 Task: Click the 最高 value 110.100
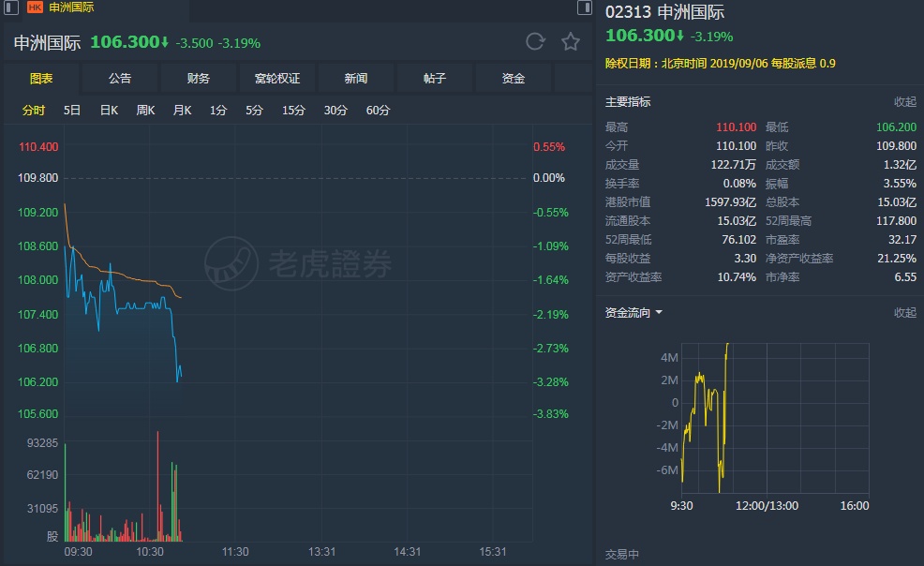(x=736, y=127)
